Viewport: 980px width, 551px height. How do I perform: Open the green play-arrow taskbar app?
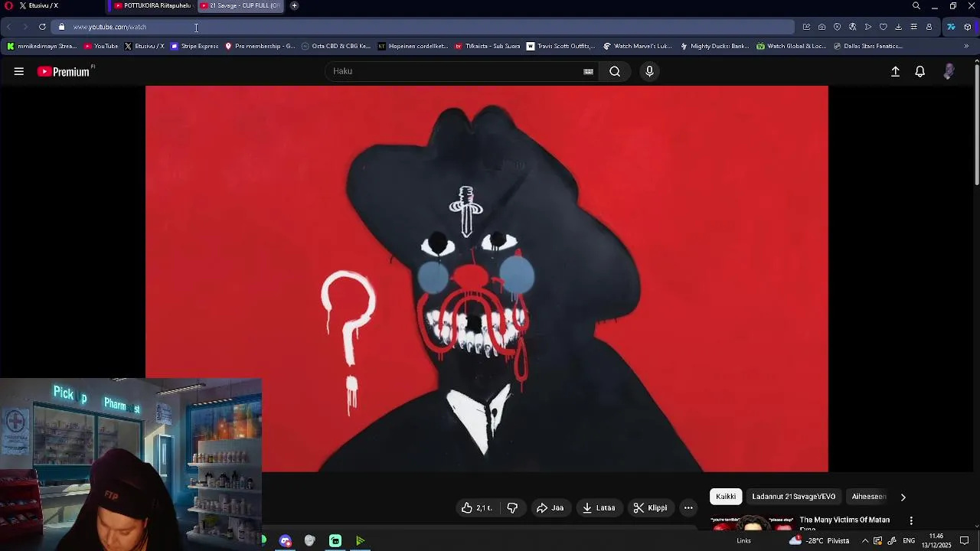(360, 541)
